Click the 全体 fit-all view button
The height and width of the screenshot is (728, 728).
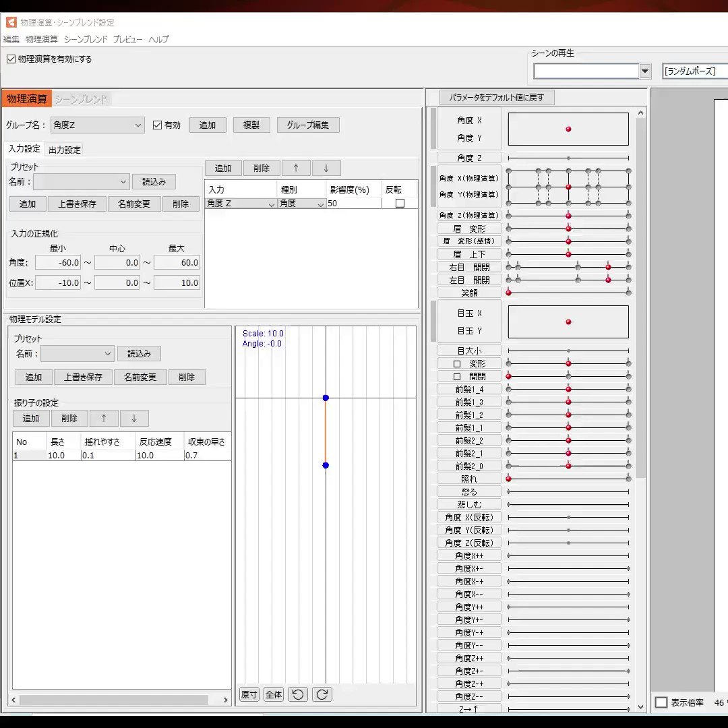point(274,694)
